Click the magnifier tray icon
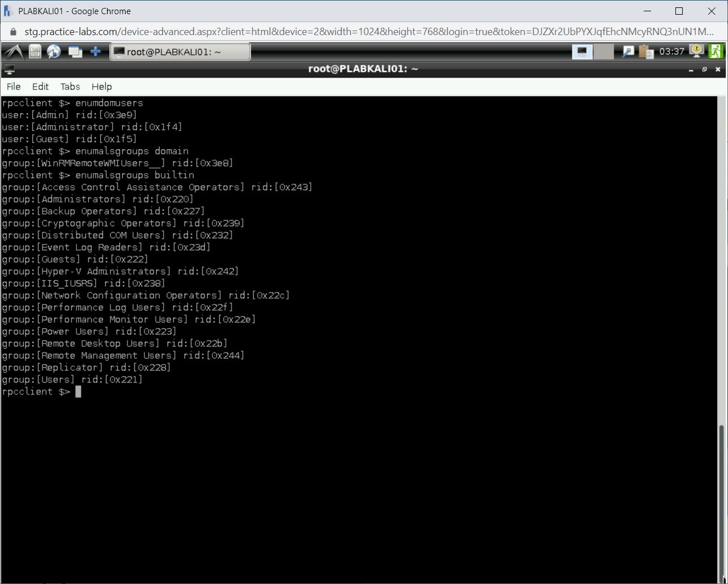 (628, 52)
